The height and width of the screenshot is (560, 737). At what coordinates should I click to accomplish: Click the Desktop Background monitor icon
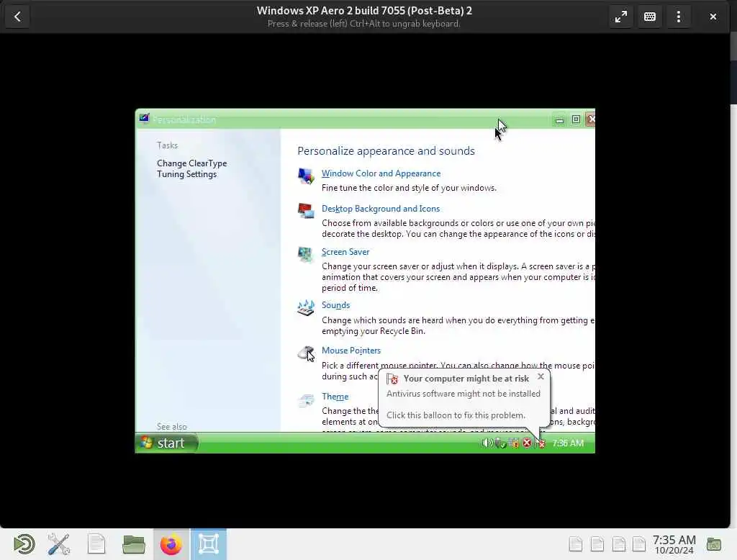point(306,211)
